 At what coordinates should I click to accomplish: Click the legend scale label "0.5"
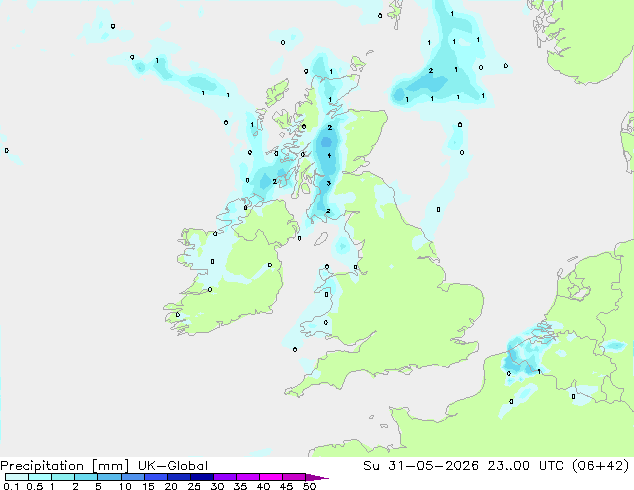pyautogui.click(x=34, y=486)
